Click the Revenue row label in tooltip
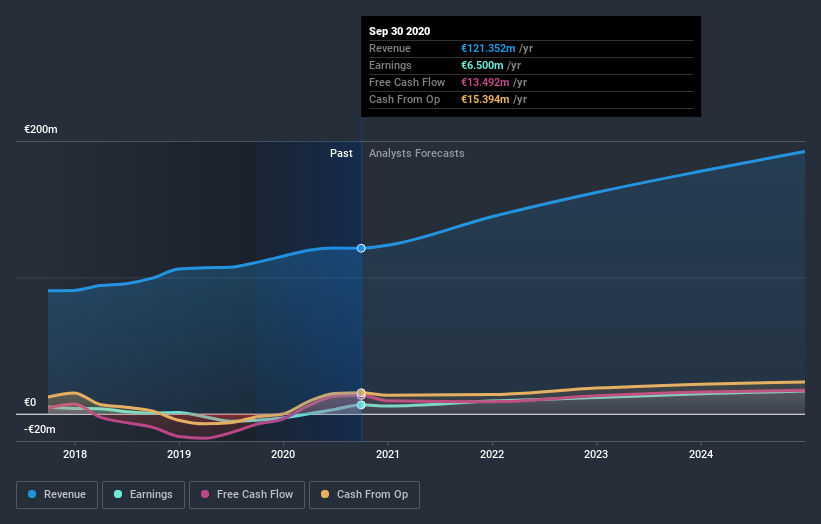This screenshot has height=524, width=821. (x=390, y=48)
